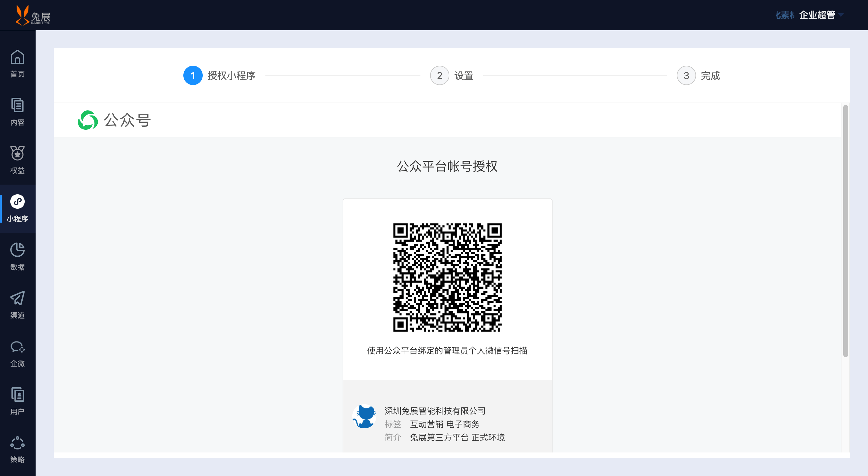Click the intro text 兔展第三方平台 正式环境
This screenshot has height=476, width=868.
(x=457, y=438)
